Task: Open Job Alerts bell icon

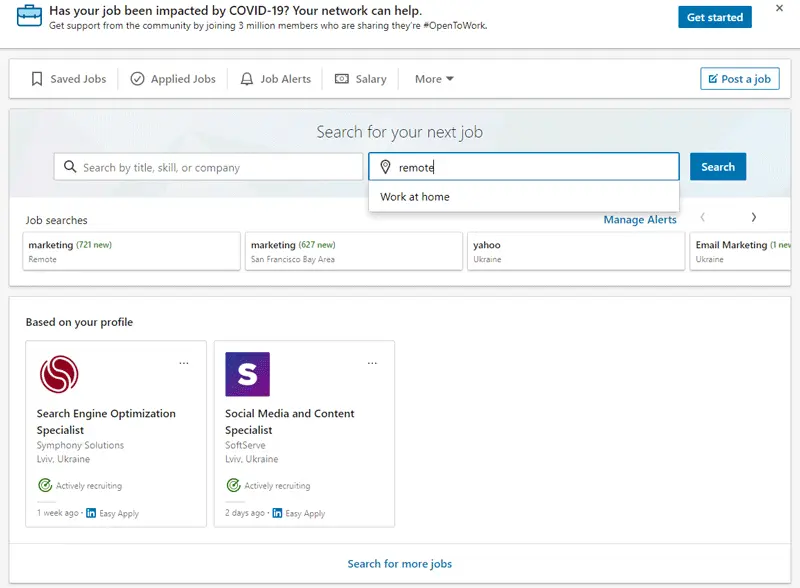Action: point(247,79)
